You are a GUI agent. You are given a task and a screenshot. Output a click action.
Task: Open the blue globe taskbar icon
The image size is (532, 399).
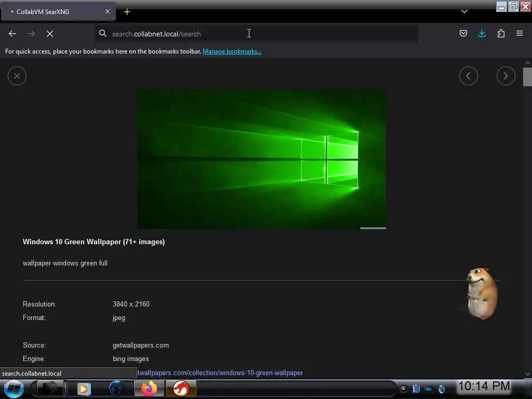tap(116, 388)
